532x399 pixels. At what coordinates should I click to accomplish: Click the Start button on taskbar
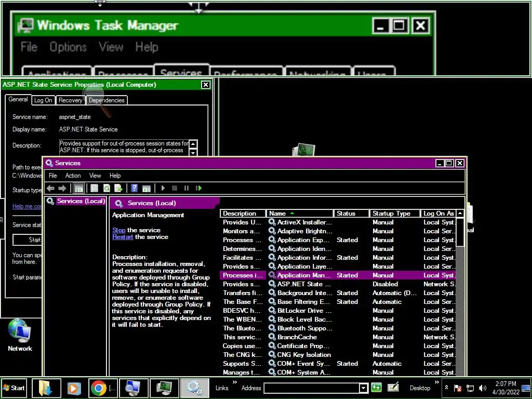coord(14,388)
